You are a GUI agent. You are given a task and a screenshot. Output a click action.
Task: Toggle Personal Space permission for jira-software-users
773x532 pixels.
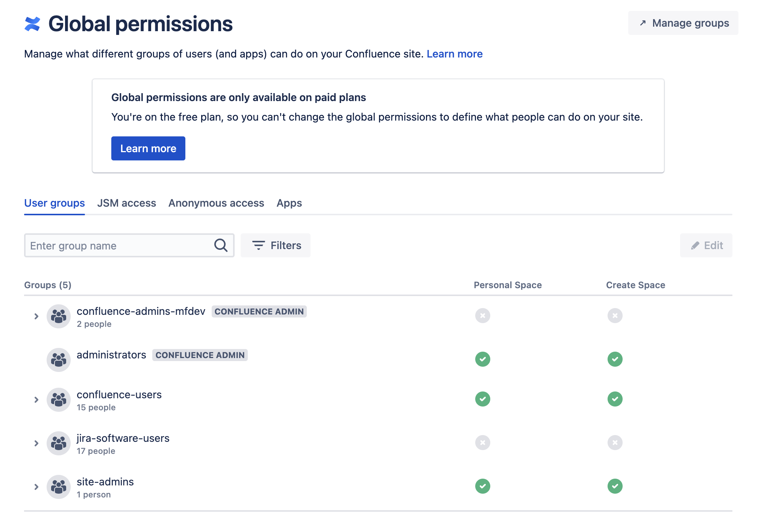482,443
